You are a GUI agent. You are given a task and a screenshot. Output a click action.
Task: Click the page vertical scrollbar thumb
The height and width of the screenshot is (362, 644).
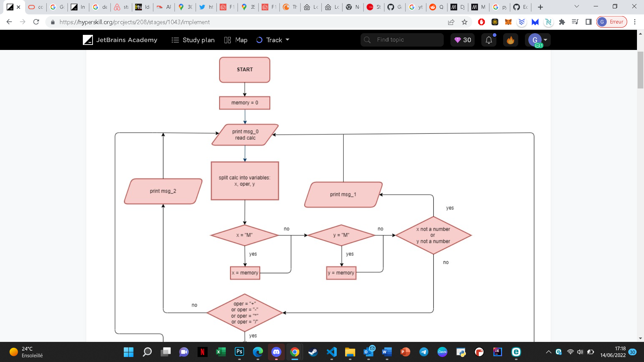(x=640, y=70)
